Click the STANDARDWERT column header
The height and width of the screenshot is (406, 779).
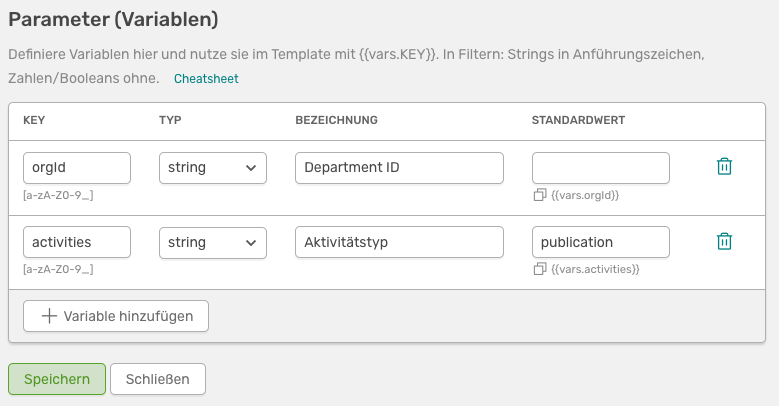pos(578,120)
